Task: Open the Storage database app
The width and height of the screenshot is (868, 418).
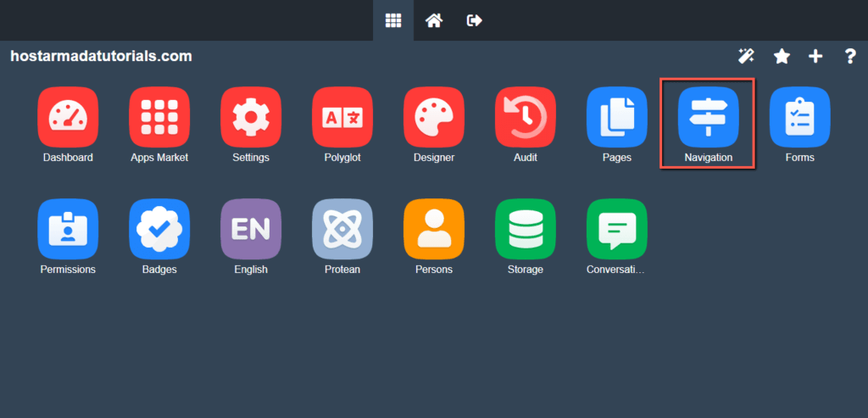Action: tap(526, 229)
